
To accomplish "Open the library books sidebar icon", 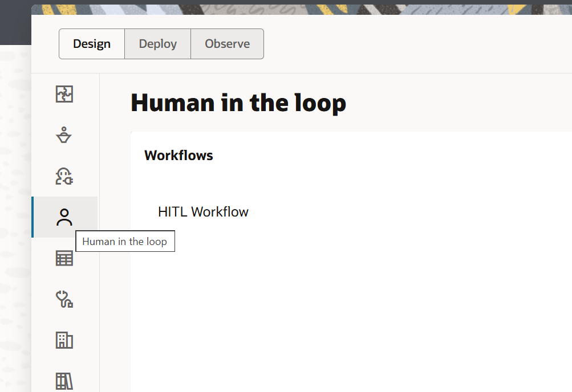I will (x=64, y=381).
